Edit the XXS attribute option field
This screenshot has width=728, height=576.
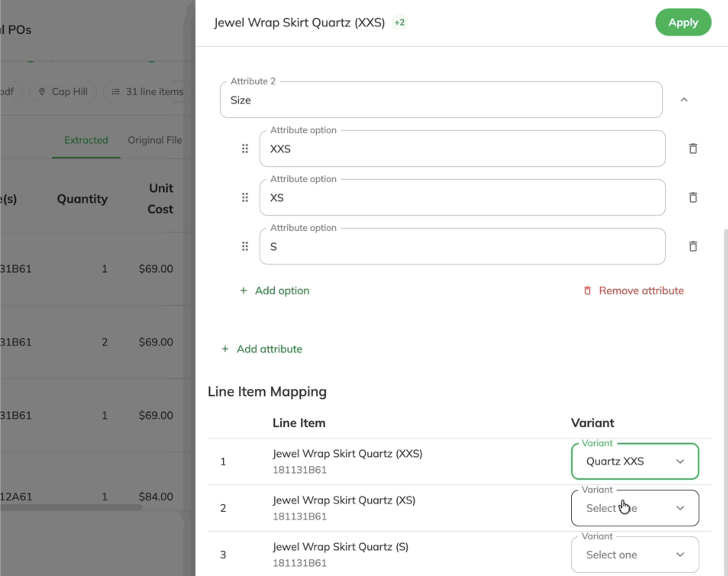click(x=462, y=148)
